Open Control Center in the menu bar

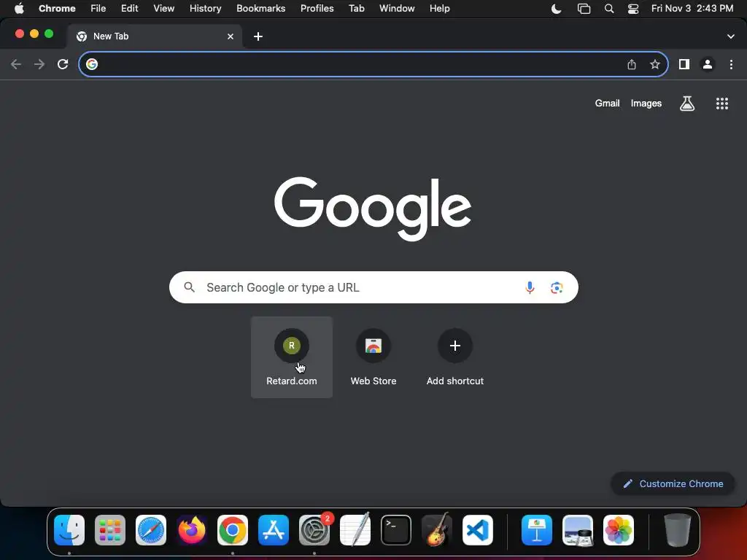coord(633,9)
